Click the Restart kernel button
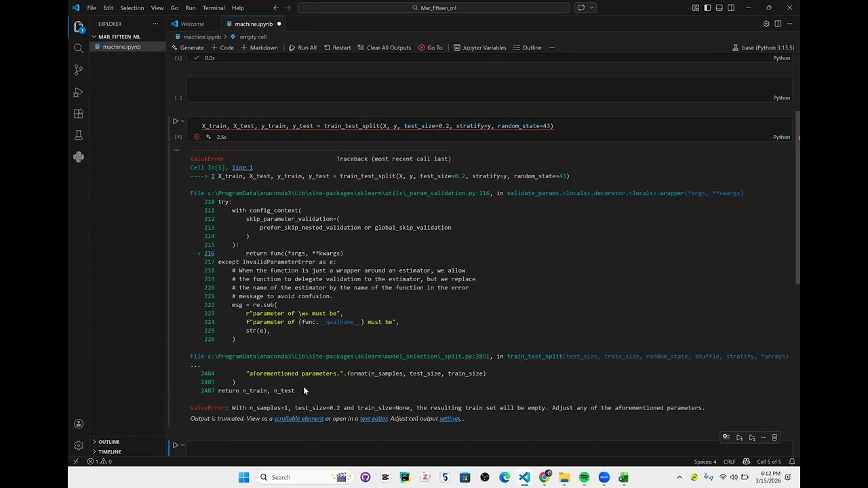Viewport: 868px width, 488px height. pos(337,47)
